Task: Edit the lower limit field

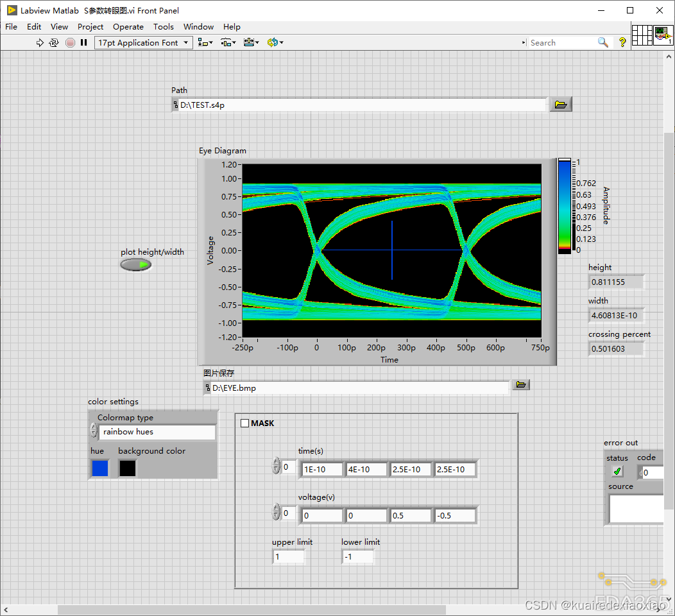Action: [x=358, y=556]
